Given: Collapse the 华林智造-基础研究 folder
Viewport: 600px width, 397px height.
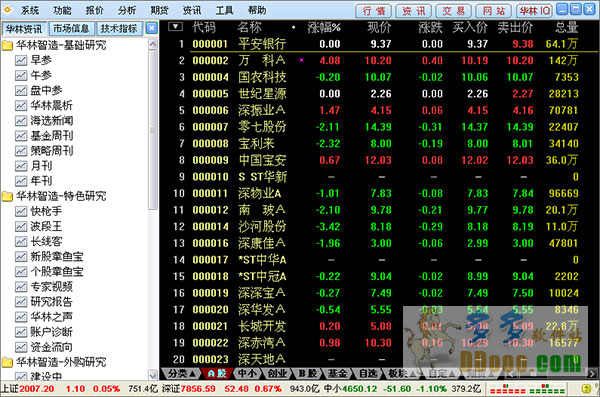Looking at the screenshot, I should tap(7, 46).
